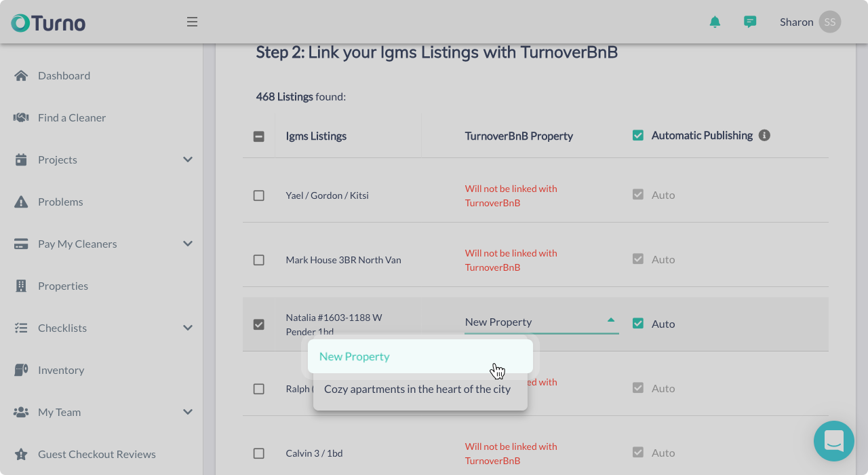Check the Yael / Gordon / Kitsi listing checkbox

(258, 195)
